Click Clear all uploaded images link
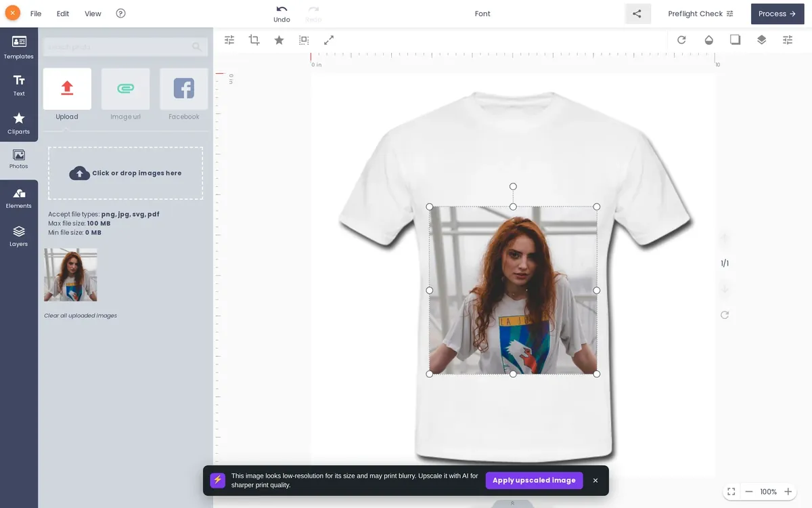The image size is (812, 508). (x=81, y=316)
